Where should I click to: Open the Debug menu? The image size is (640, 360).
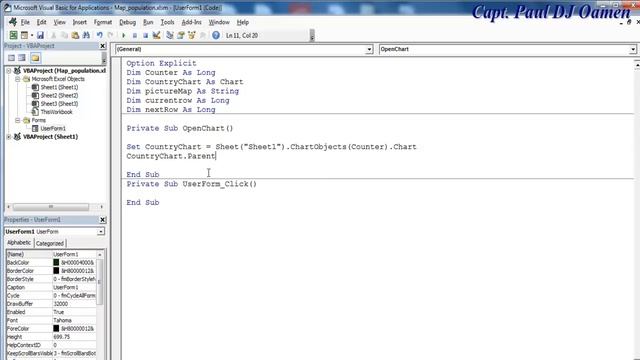coord(127,22)
